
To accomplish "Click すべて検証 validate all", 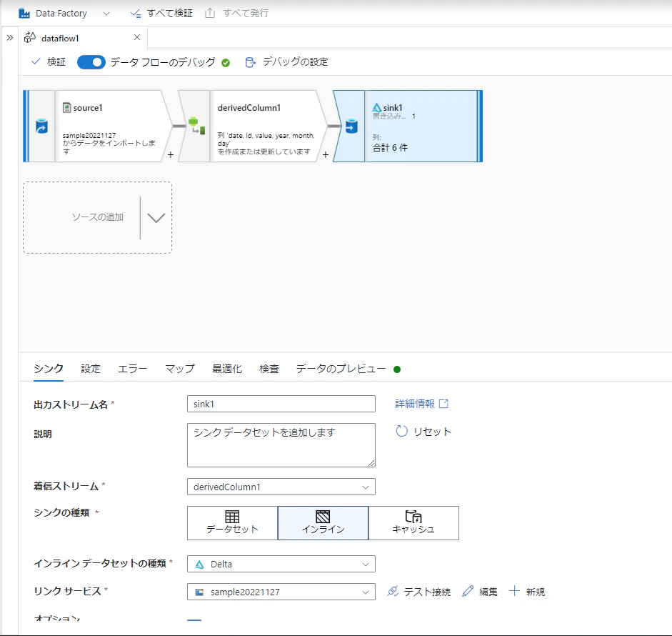I will click(x=161, y=14).
